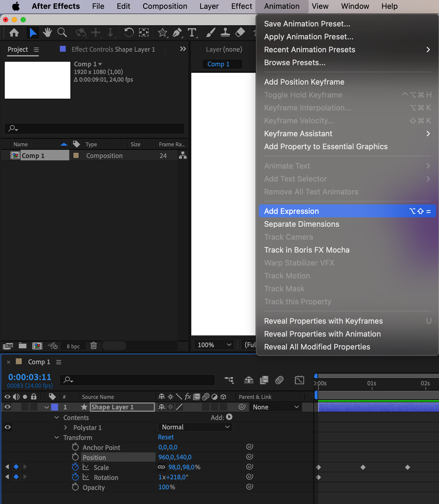Enable motion blur timeline switch

279,380
